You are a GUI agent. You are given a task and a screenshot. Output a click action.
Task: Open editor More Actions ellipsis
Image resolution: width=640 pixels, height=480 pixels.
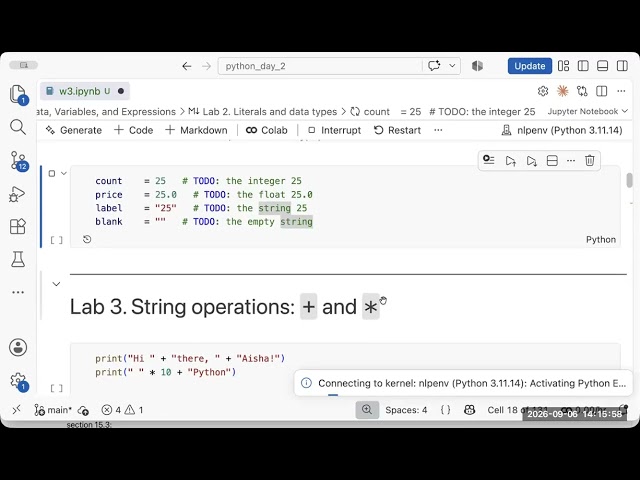[621, 91]
